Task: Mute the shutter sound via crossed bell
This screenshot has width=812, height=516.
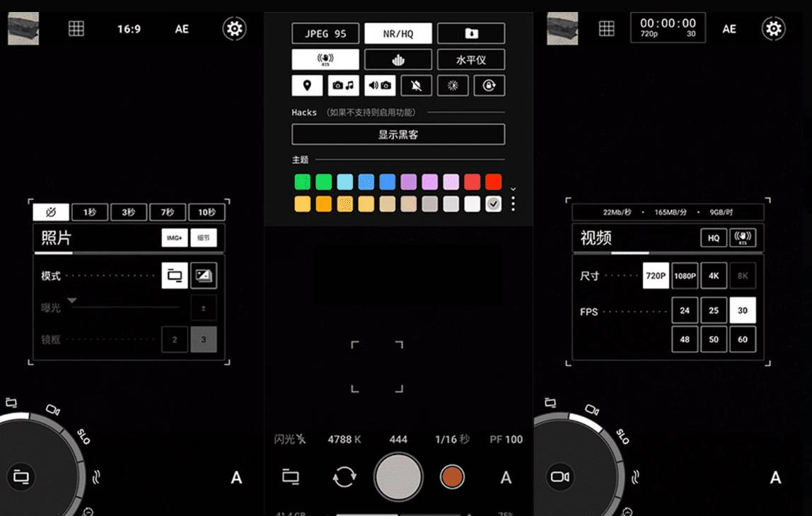Action: [417, 85]
